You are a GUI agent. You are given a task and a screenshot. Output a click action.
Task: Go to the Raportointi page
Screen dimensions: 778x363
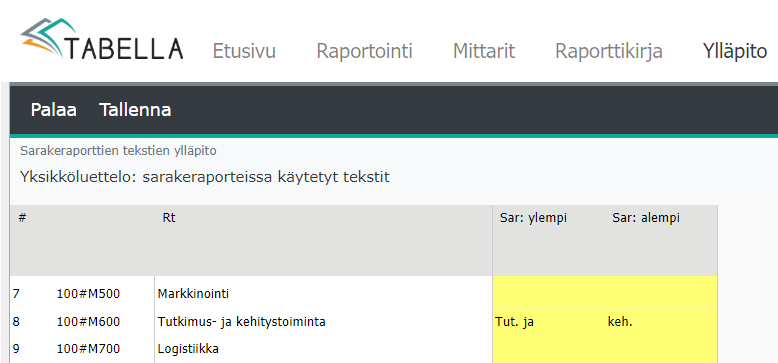click(364, 52)
